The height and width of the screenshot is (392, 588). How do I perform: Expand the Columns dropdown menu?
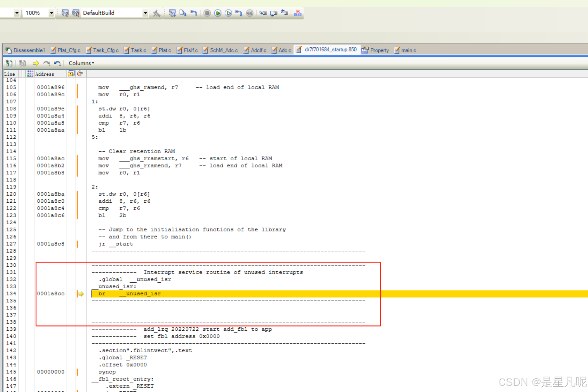point(81,63)
